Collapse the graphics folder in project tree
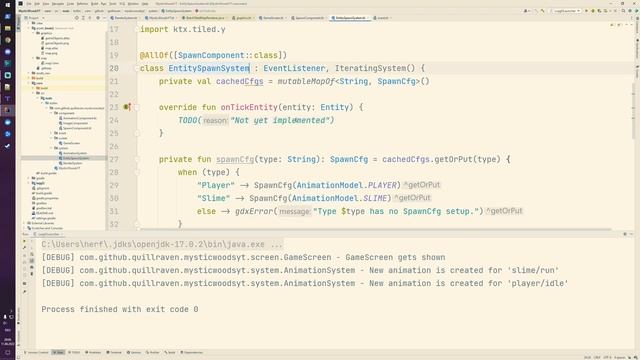 point(34,33)
